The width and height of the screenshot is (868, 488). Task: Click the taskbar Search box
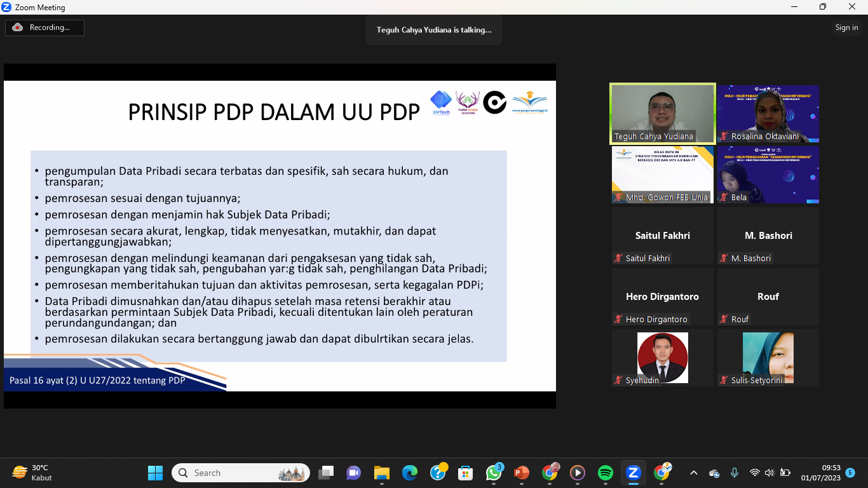(x=241, y=473)
